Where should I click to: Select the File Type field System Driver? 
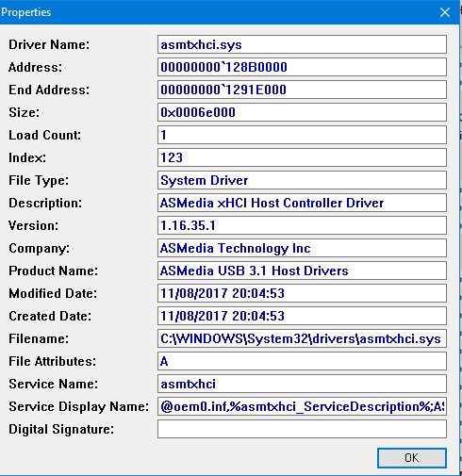(x=302, y=180)
